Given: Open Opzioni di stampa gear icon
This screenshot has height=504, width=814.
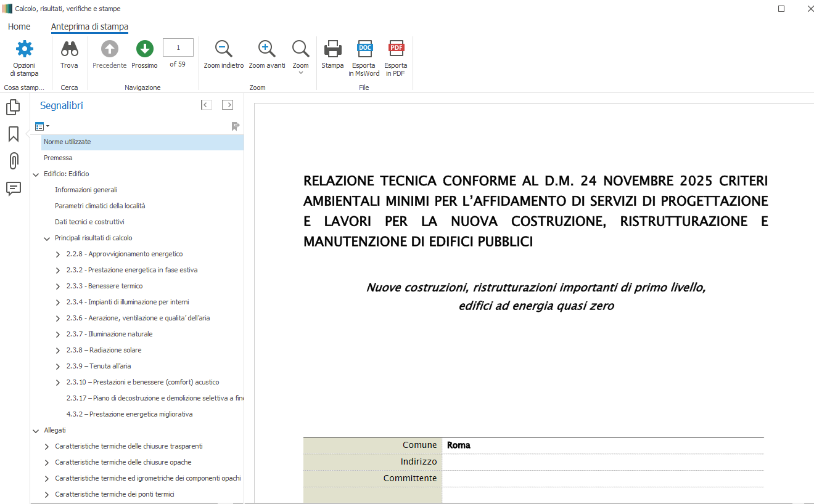Looking at the screenshot, I should [25, 49].
